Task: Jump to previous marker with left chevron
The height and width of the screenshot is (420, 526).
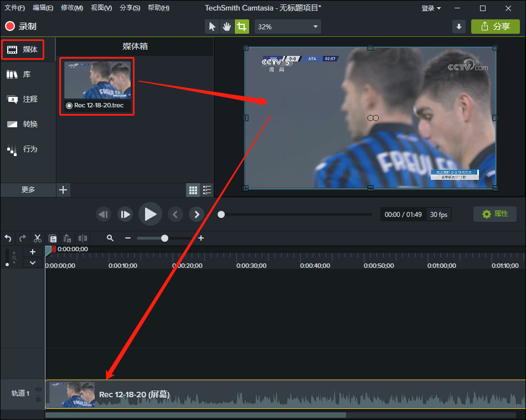Action: (x=175, y=214)
